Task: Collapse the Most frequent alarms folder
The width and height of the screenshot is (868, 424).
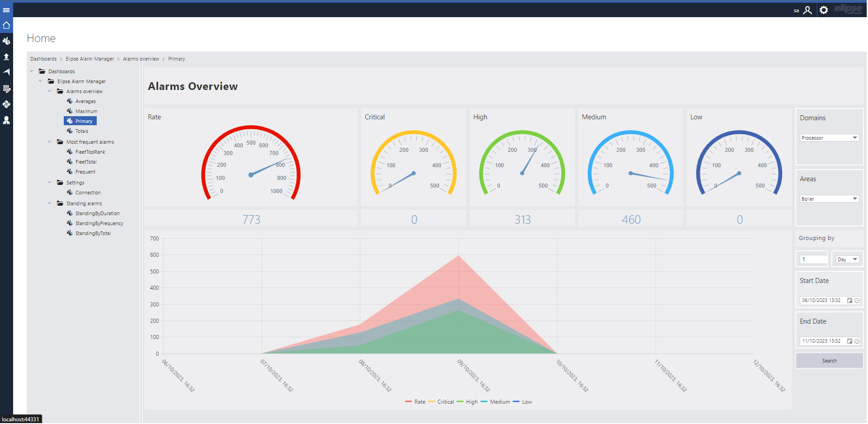Action: point(50,142)
